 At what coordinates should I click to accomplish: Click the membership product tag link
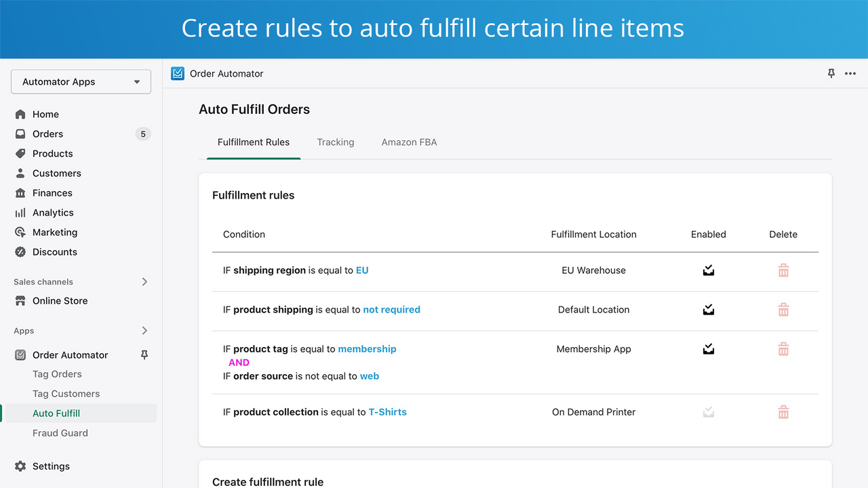click(x=367, y=348)
